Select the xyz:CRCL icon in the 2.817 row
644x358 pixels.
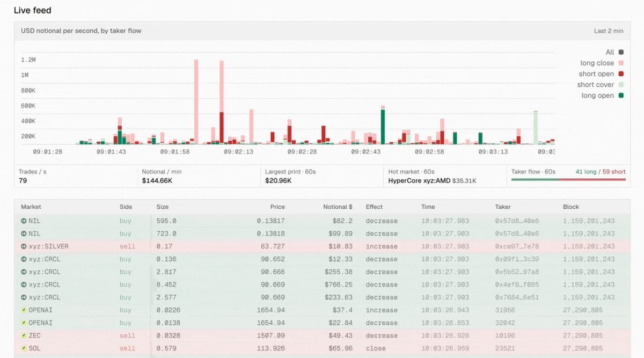point(24,272)
